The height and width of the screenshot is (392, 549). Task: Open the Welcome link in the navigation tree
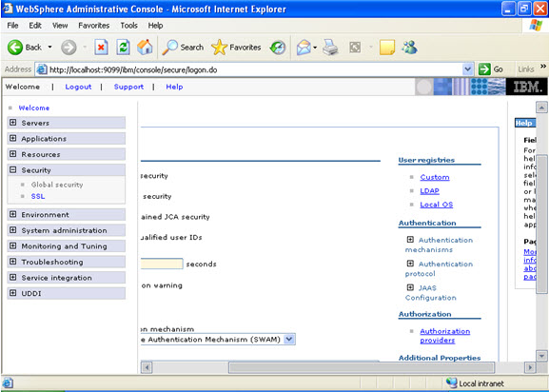click(x=34, y=108)
